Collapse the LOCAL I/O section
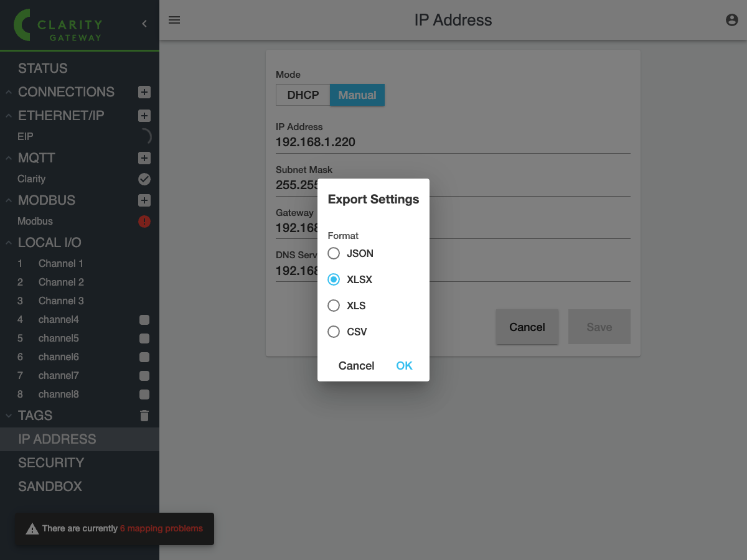Screen dimensions: 747x560 tap(9, 243)
